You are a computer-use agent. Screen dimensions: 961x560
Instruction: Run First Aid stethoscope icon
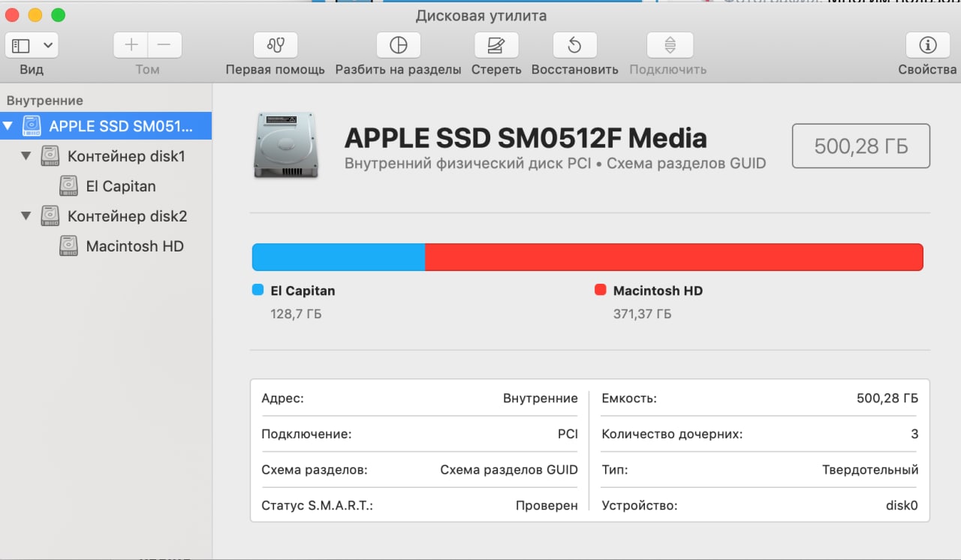pyautogui.click(x=276, y=45)
